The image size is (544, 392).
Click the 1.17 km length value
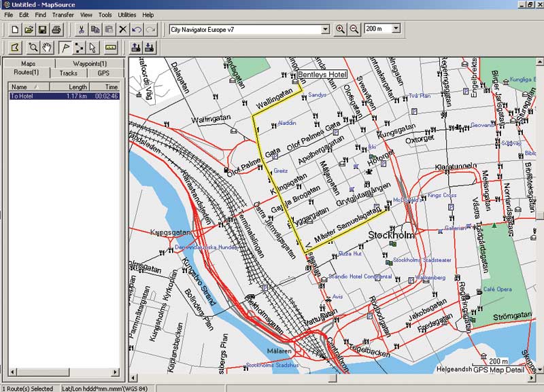[77, 96]
